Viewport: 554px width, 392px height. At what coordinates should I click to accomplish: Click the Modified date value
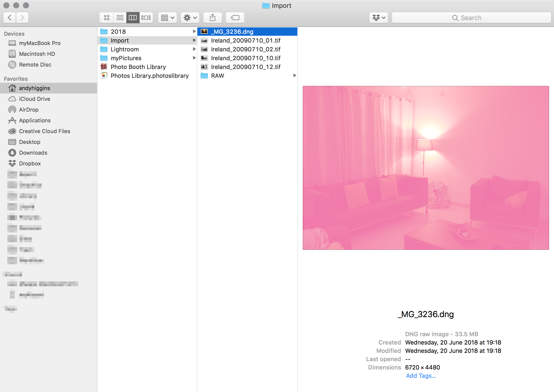(453, 351)
